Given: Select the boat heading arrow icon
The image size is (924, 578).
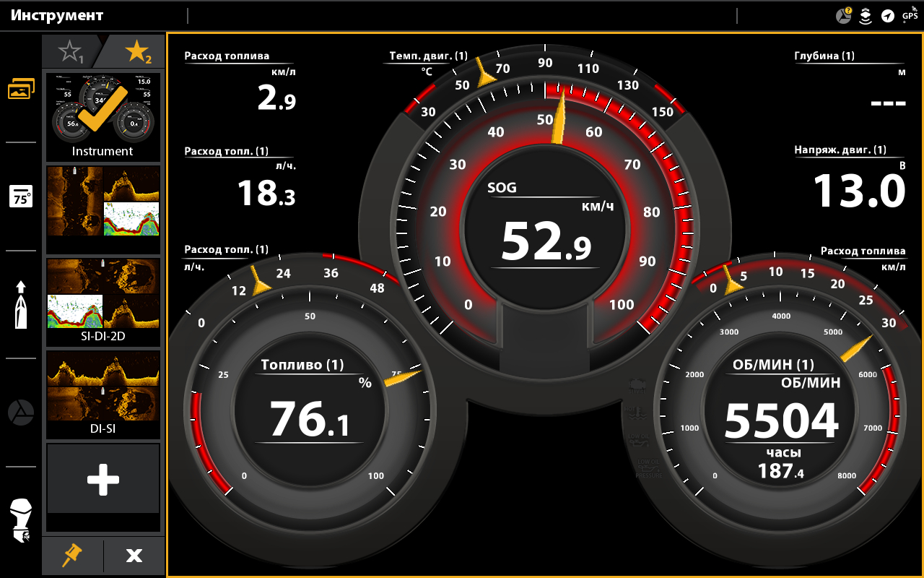Looking at the screenshot, I should pos(21,304).
